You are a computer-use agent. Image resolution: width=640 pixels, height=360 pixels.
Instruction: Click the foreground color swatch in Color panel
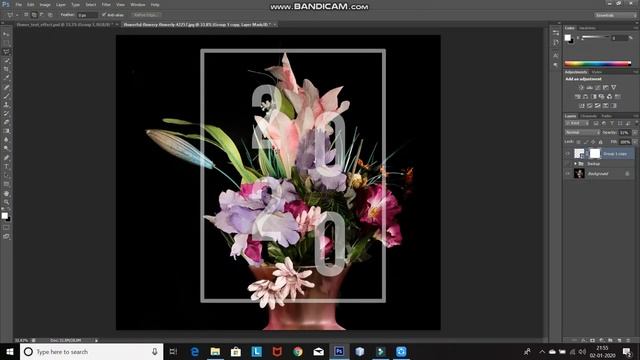coord(567,38)
